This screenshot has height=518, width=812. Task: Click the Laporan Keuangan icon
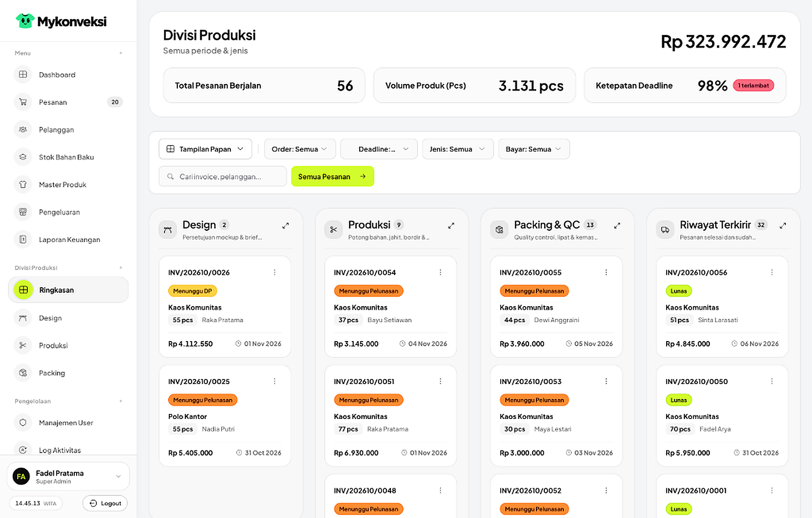coord(23,240)
